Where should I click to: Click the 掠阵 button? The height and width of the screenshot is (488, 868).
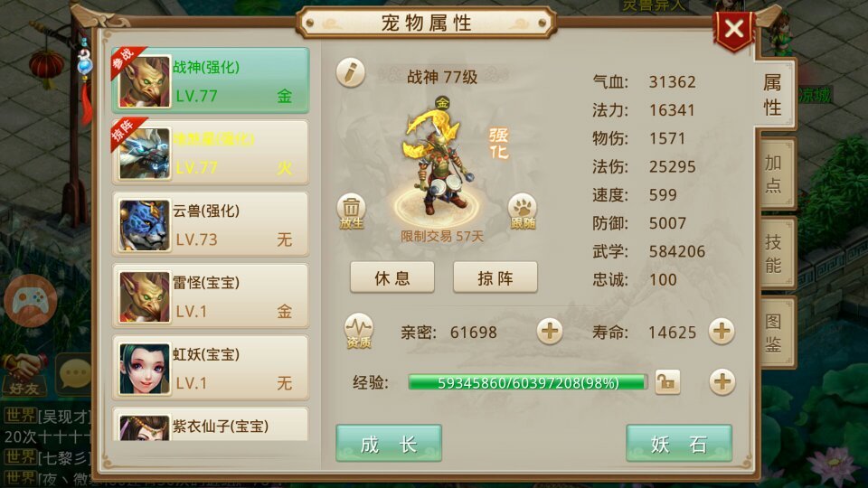[x=495, y=277]
